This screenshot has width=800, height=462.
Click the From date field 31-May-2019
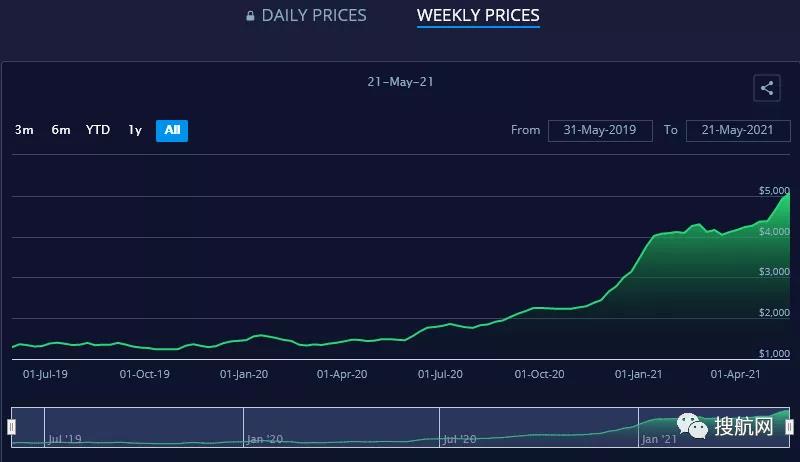coord(600,130)
